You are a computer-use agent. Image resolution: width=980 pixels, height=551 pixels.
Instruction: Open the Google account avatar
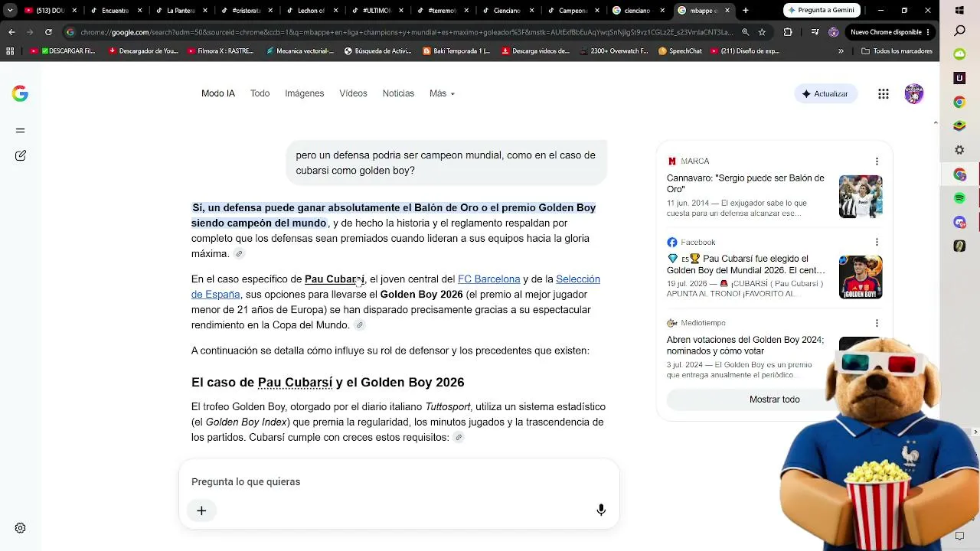[x=913, y=93]
